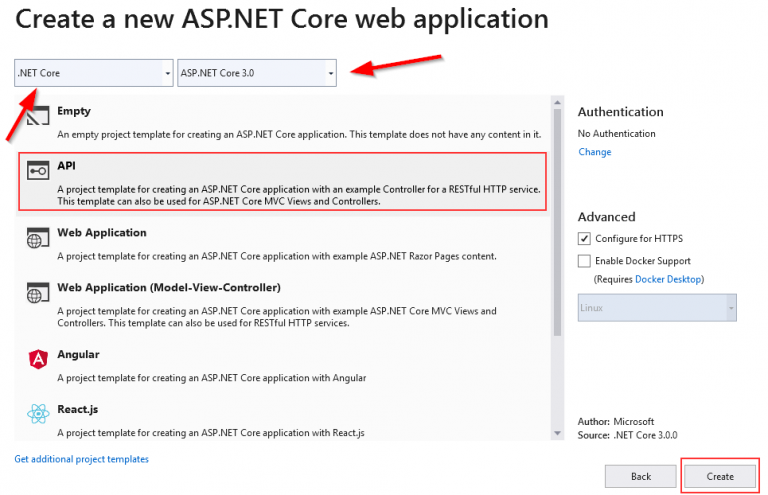
Task: Open the Linux OS dropdown
Action: point(657,308)
